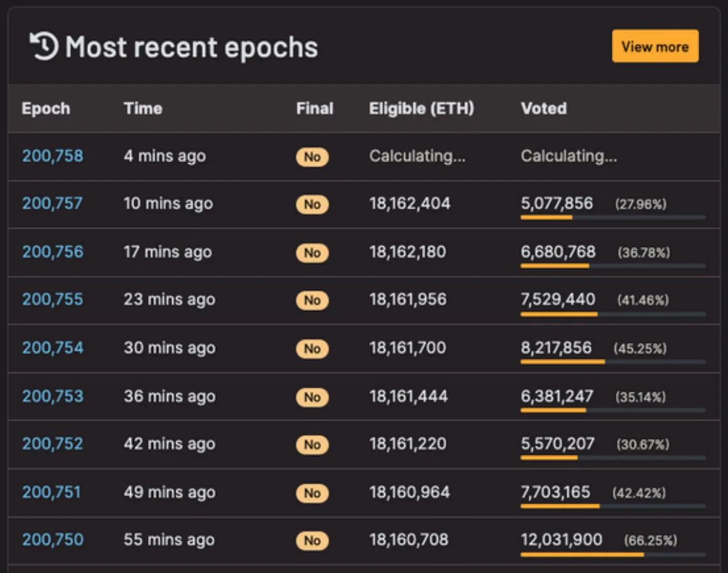728x573 pixels.
Task: Click the No badge in epoch 200,758 row
Action: coord(312,157)
